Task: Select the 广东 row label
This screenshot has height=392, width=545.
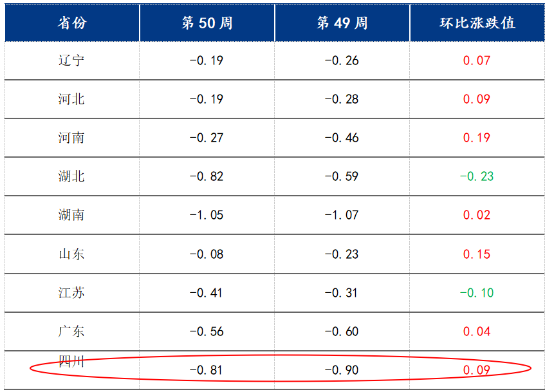Action: [x=71, y=331]
